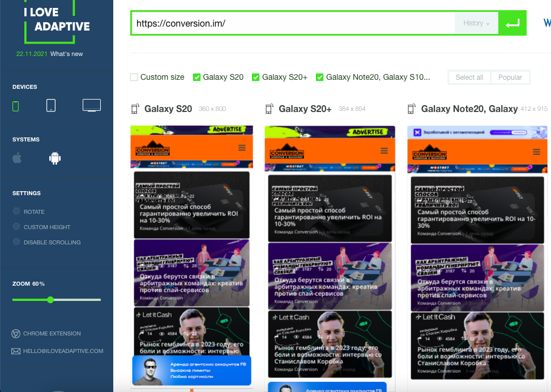The image size is (551, 392).
Task: Click the Disable Scrolling gear icon
Action: [16, 242]
